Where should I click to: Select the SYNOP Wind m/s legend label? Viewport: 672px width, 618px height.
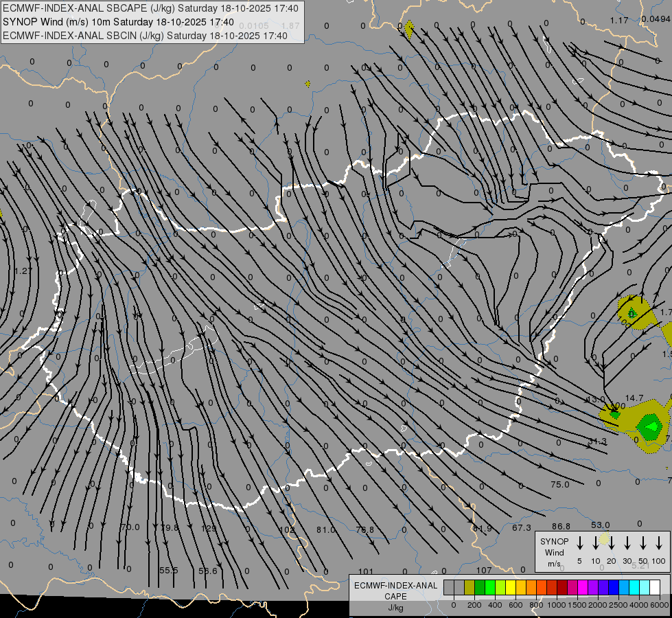coord(554,553)
